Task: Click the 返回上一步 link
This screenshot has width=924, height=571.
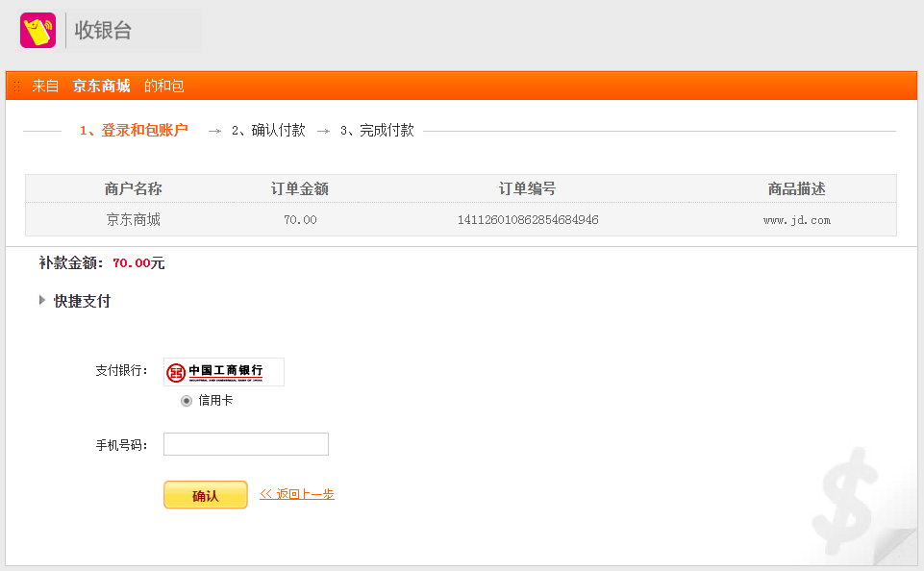Action: [x=297, y=494]
